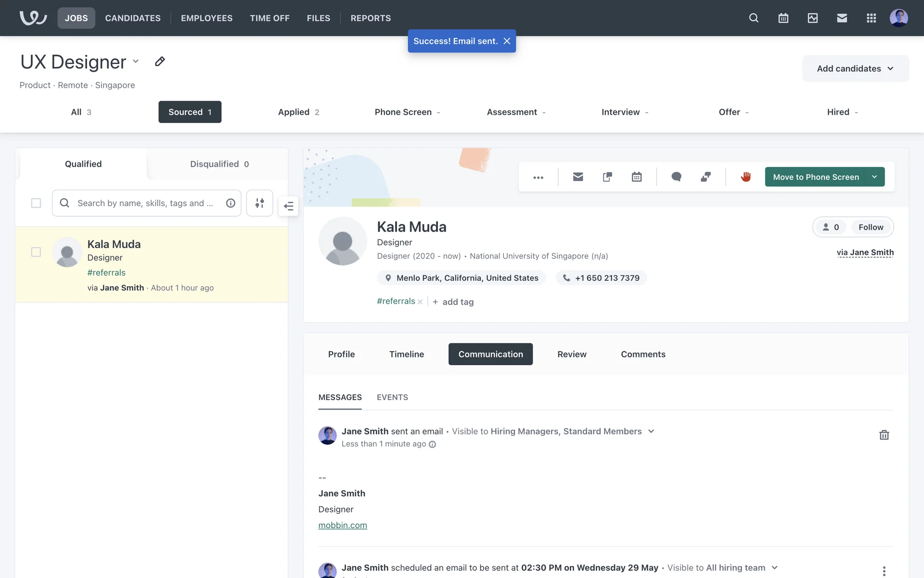
Task: Collapse candidate list panel arrow icon
Action: [289, 206]
